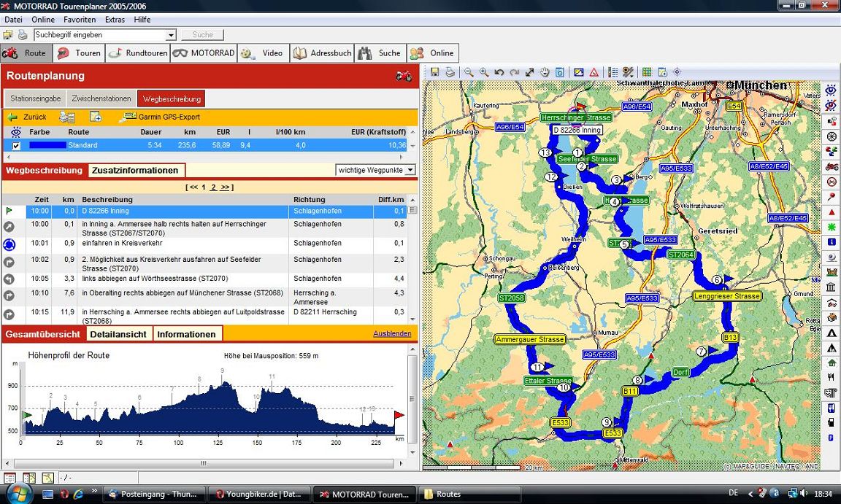Screen dimensions: 841x504
Task: Open the Extras menu
Action: pyautogui.click(x=115, y=20)
